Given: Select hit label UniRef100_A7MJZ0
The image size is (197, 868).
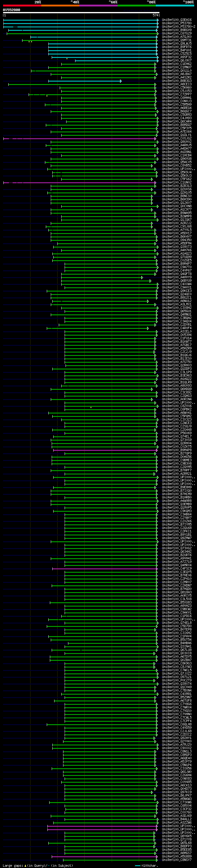Looking at the screenshot, I should [x=176, y=745].
